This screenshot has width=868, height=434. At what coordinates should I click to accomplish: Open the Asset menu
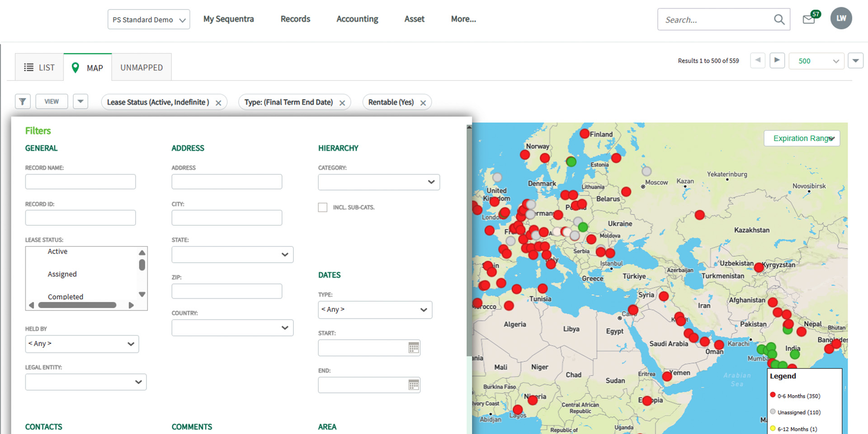[414, 19]
